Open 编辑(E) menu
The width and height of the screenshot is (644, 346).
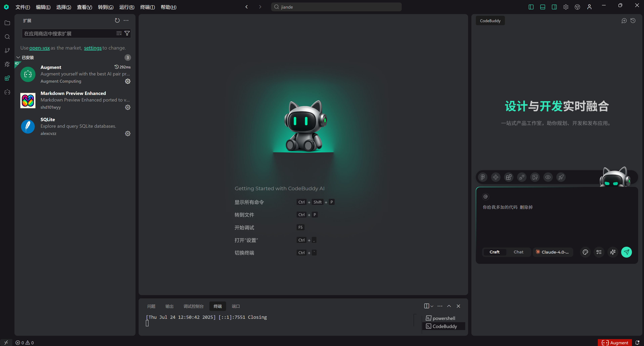pos(43,7)
